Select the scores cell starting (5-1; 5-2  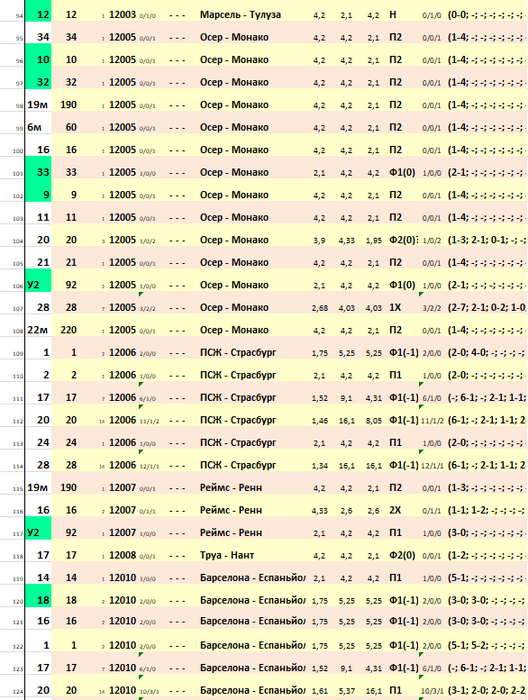coord(487,645)
